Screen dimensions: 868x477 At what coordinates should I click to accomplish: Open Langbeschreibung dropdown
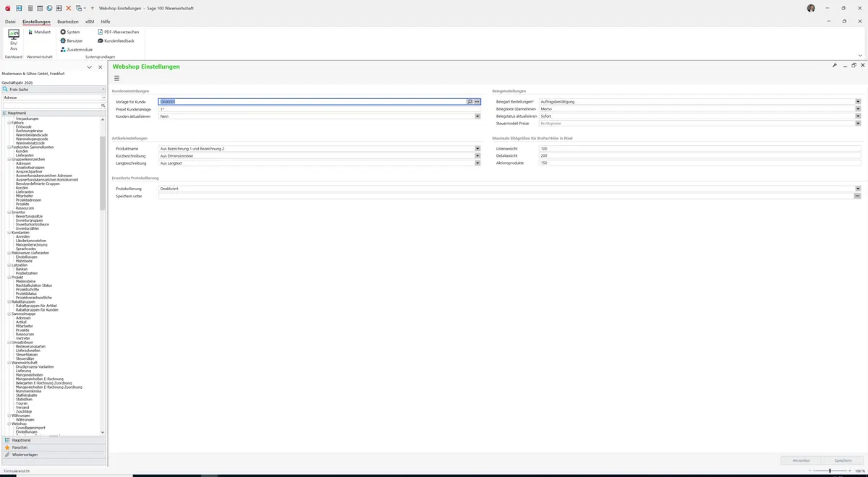point(477,163)
